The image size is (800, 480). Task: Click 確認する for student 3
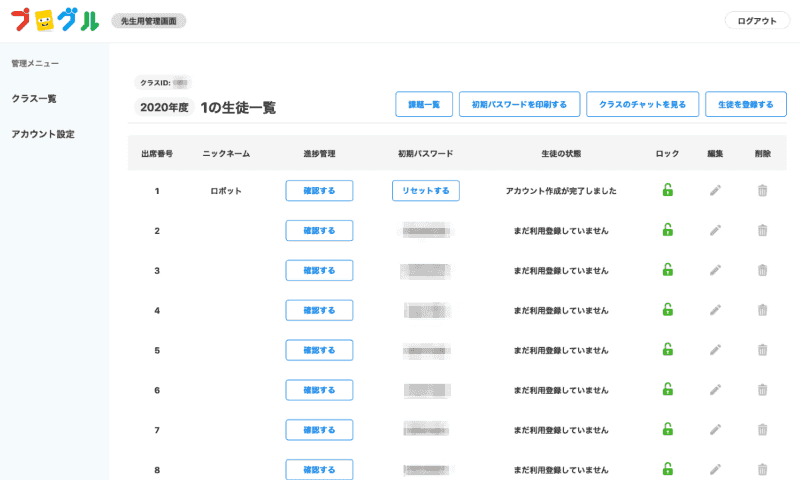coord(319,270)
